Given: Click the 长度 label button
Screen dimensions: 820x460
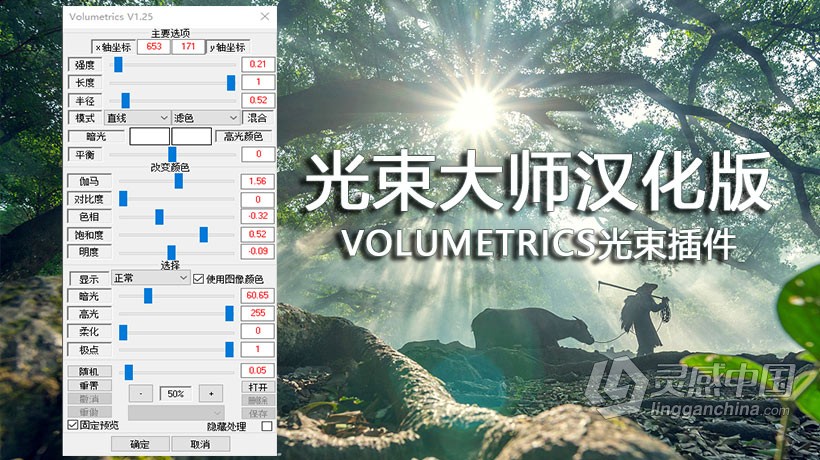Looking at the screenshot, I should pos(84,83).
